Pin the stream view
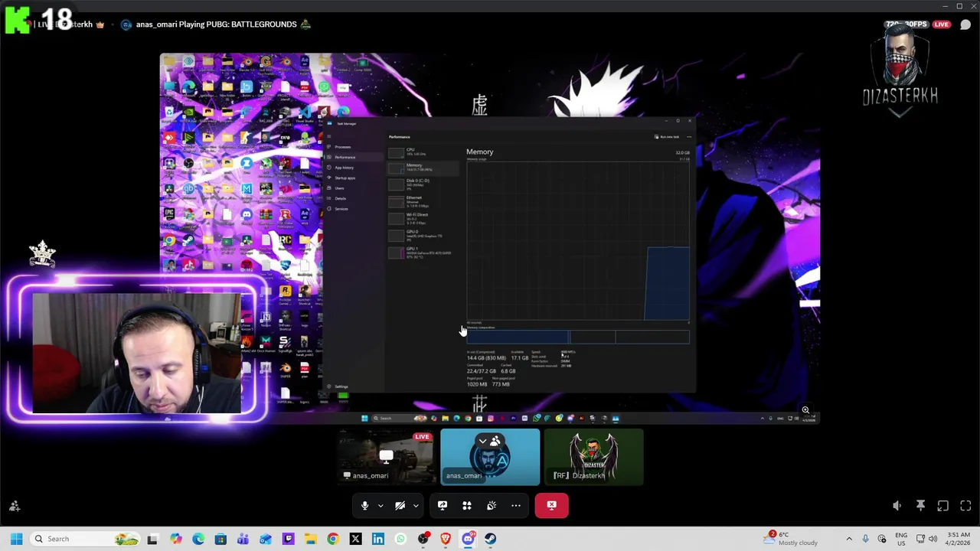Viewport: 980px width, 551px height. coord(920,506)
